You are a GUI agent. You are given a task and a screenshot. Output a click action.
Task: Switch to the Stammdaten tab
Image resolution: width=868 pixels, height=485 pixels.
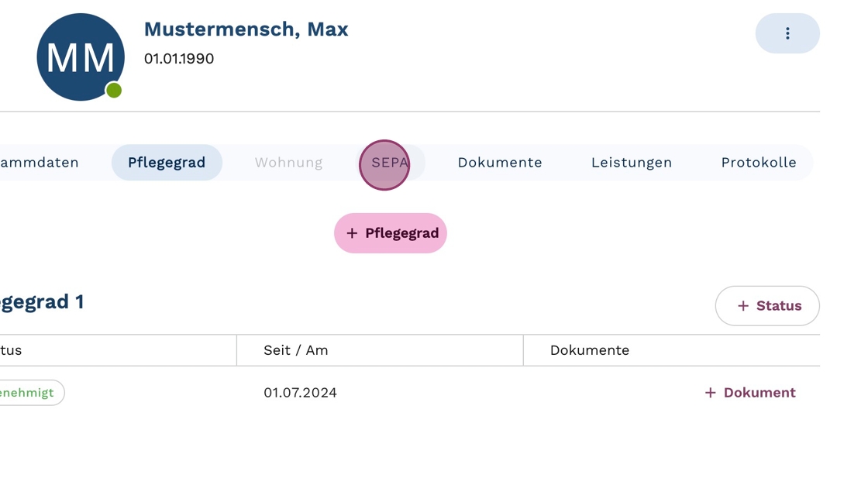40,163
